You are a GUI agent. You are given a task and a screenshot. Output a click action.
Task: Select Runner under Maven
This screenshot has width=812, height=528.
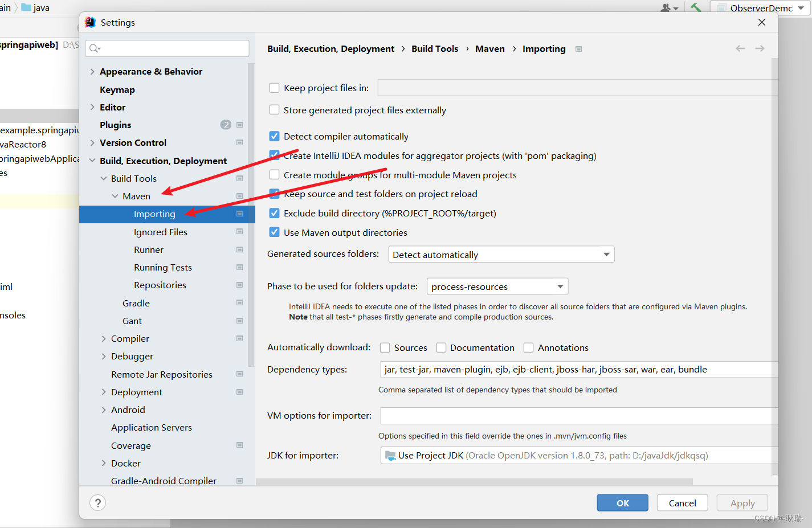point(149,249)
